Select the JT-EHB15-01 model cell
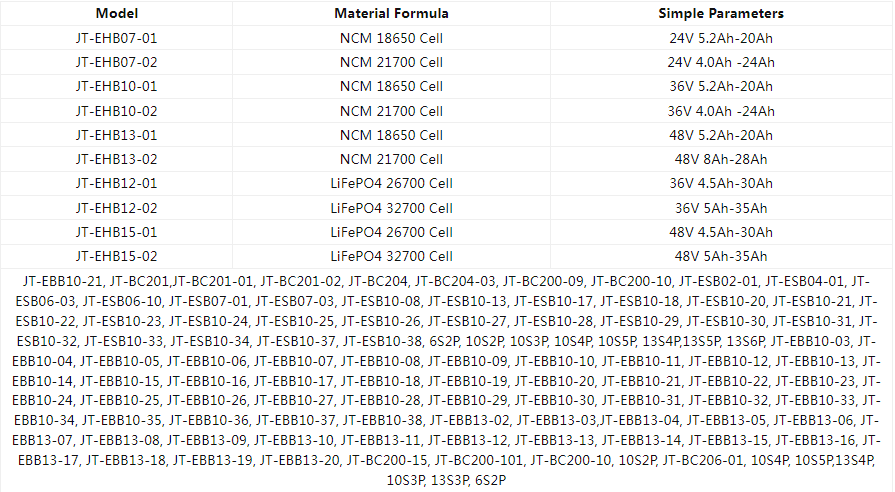The width and height of the screenshot is (895, 492). [x=116, y=232]
